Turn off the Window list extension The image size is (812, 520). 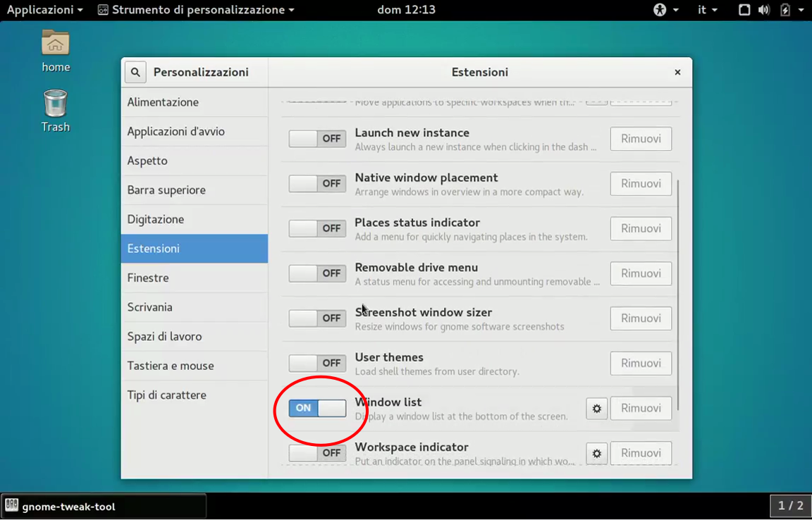click(317, 408)
